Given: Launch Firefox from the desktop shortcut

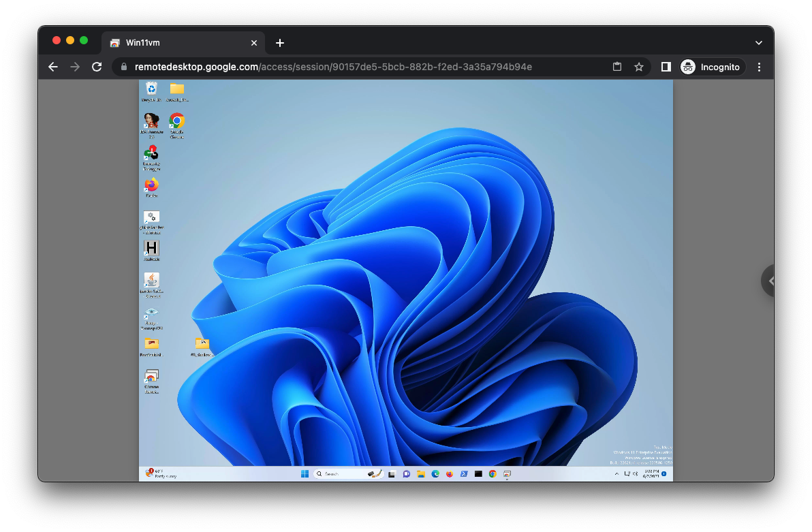Looking at the screenshot, I should point(151,185).
